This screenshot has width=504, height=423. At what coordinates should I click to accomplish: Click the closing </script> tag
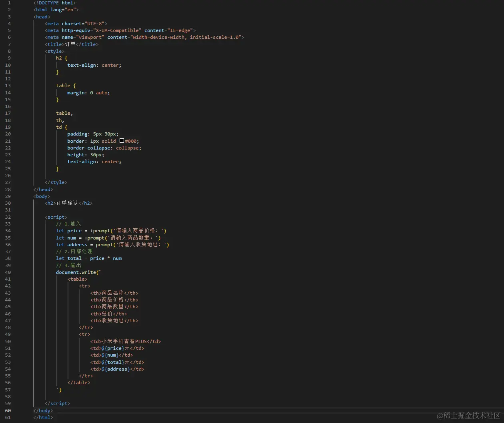click(57, 403)
